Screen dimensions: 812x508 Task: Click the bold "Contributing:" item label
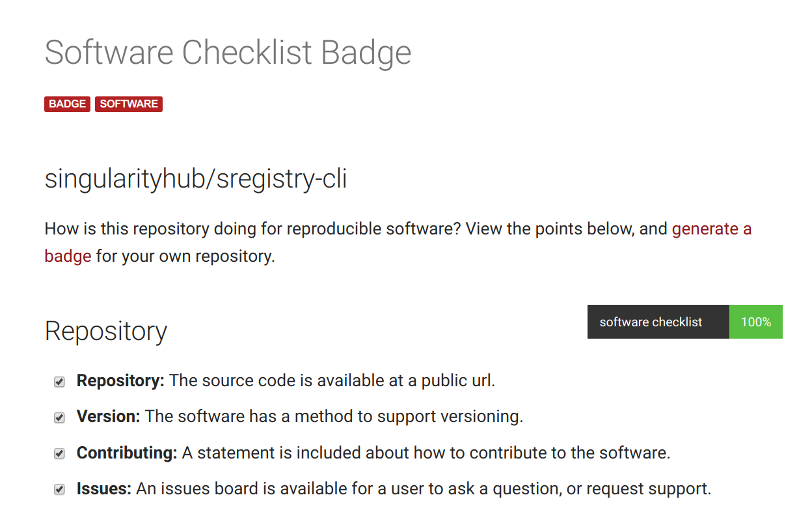(x=127, y=452)
